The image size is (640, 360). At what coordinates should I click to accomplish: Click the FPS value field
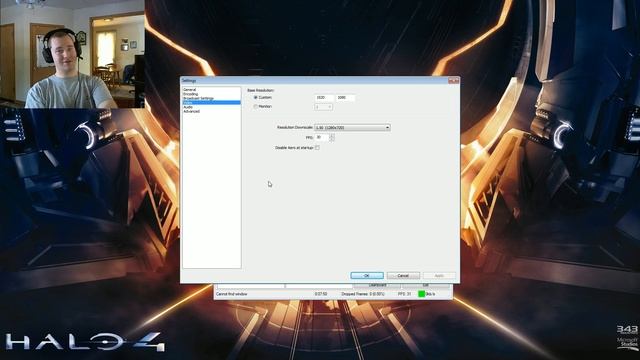[322, 138]
